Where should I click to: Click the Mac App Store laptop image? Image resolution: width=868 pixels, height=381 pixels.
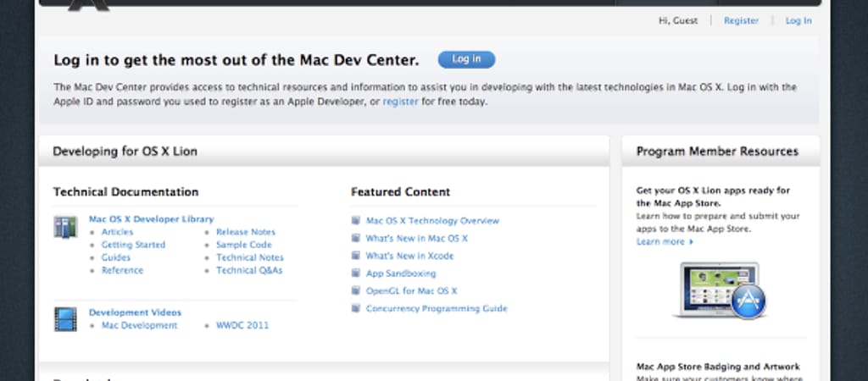coord(720,290)
